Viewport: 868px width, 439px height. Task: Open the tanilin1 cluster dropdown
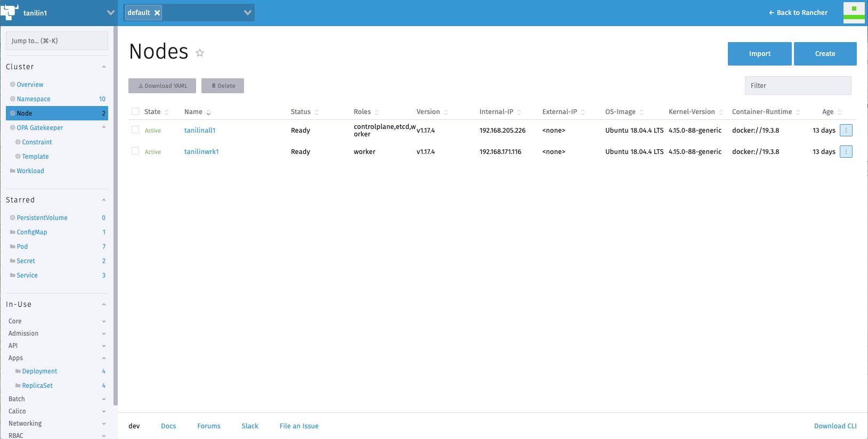[x=111, y=13]
